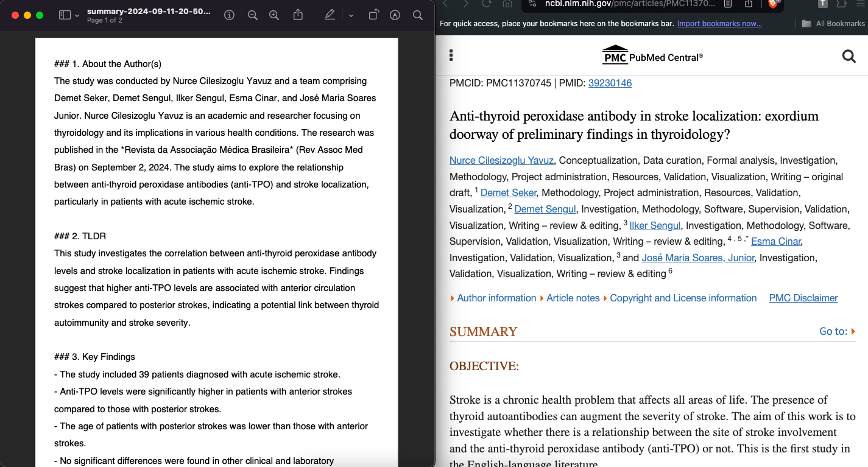Open search on the PubMed Central page
Screen dimensions: 868x467
849,55
